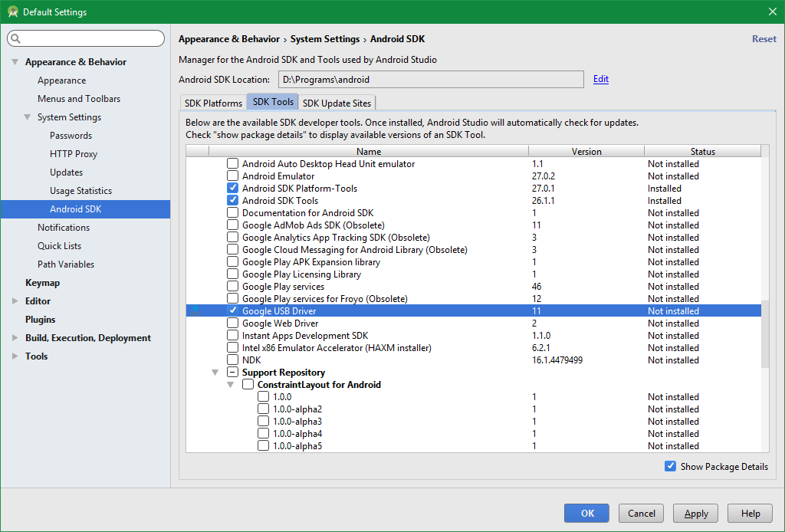Collapse ConstraintLayout for Android group
This screenshot has width=785, height=532.
(230, 385)
